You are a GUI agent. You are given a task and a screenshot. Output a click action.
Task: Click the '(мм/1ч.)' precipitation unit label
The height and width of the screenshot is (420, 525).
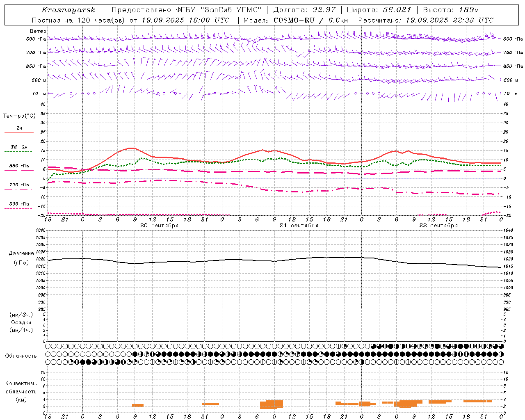[x=21, y=330]
